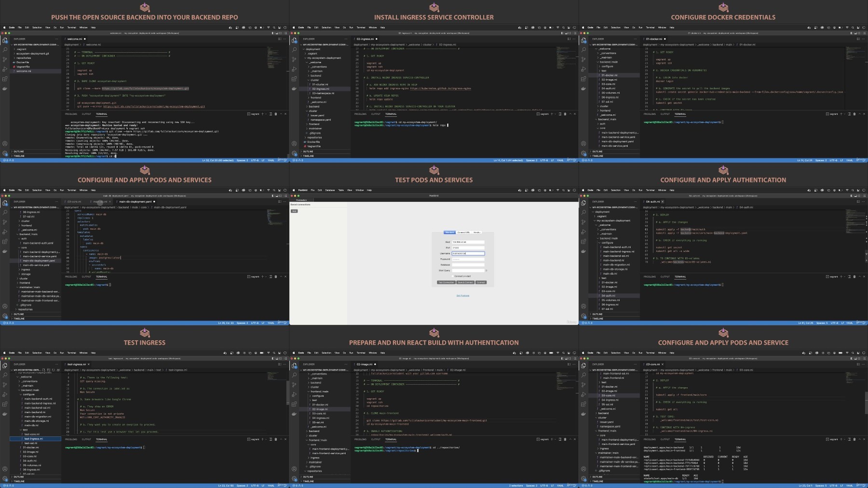868x488 pixels.
Task: Open Get Postgres link in Postbird
Action: (462, 295)
